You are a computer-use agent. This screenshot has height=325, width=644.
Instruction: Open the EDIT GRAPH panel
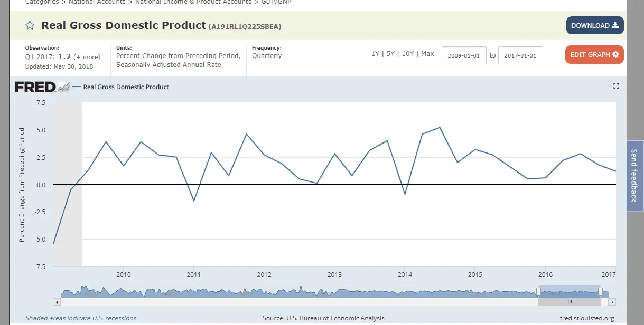[594, 55]
